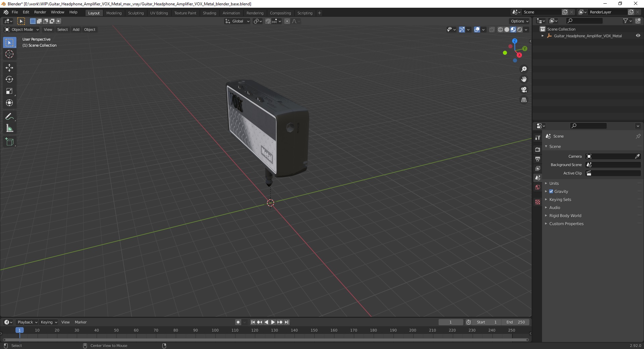The image size is (644, 349).
Task: Click frame 100 on timeline ruler
Action: [215, 330]
